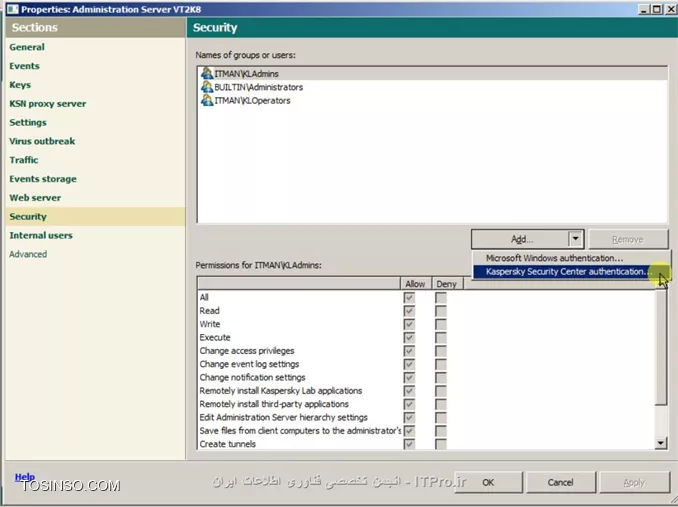Toggle Allow checkbox for Write
Image resolution: width=678 pixels, height=507 pixels.
(x=409, y=324)
